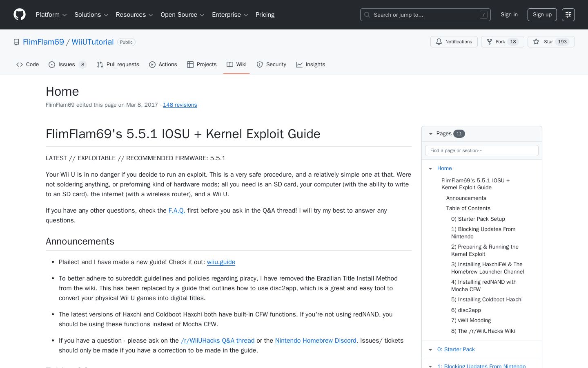
Task: Jump to 1) Blocking Updates From Nintendo
Action: [483, 233]
